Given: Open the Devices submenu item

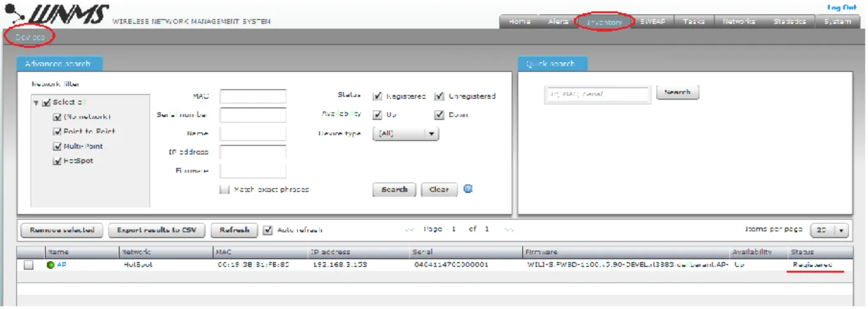Looking at the screenshot, I should point(29,37).
